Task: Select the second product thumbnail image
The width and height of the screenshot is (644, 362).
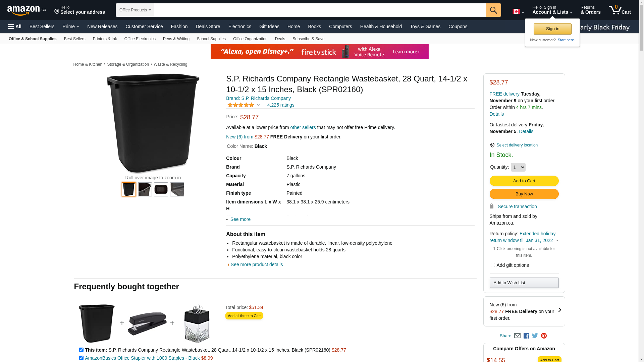Action: click(145, 189)
